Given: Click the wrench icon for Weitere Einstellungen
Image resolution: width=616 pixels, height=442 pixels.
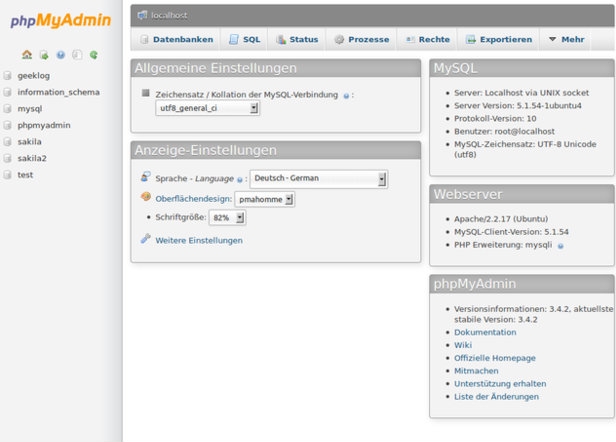Looking at the screenshot, I should click(x=146, y=239).
